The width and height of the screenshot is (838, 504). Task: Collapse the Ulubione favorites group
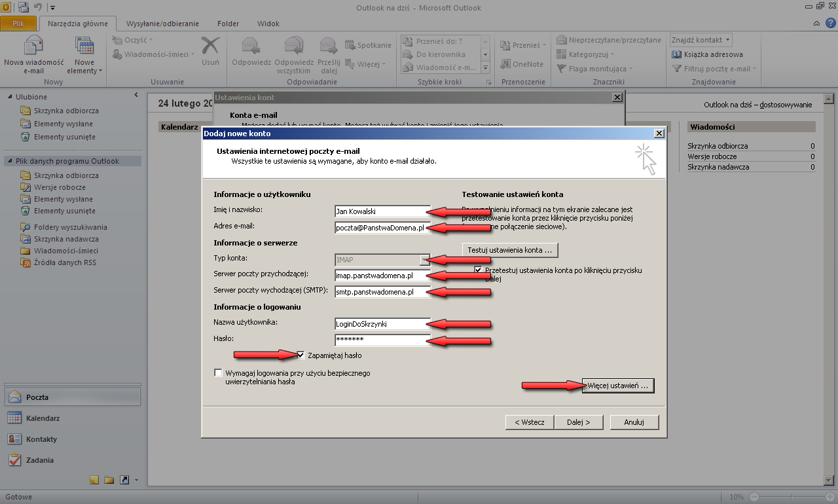[x=10, y=97]
